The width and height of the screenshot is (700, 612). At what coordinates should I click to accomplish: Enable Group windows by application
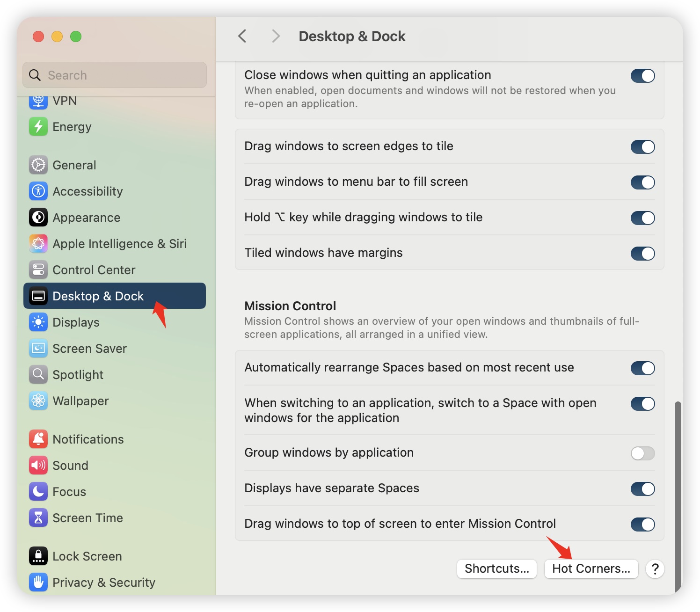(x=643, y=453)
